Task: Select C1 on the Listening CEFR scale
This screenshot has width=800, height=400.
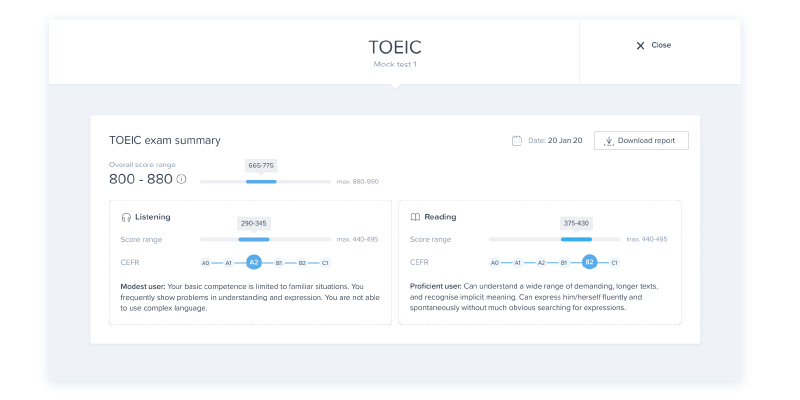Action: 325,263
